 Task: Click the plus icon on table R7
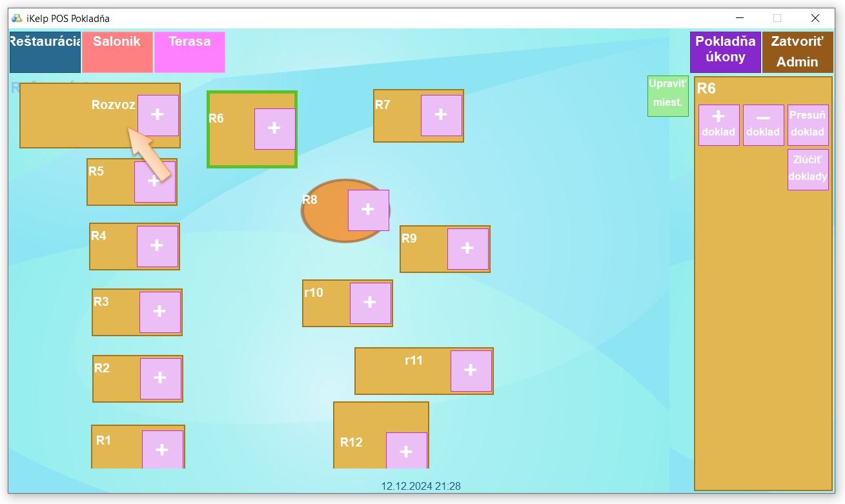pyautogui.click(x=442, y=116)
